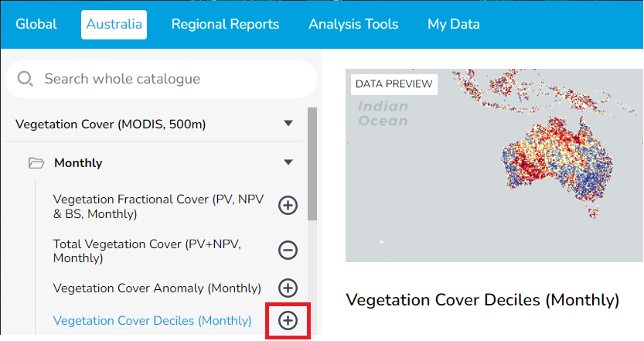Add Vegetation Cover Anomaly layer with plus icon
Viewport: 644px width, 341px height.
point(288,288)
